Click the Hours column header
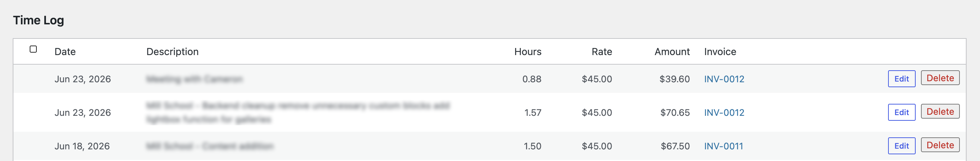Viewport: 980px width, 161px height. (x=527, y=52)
